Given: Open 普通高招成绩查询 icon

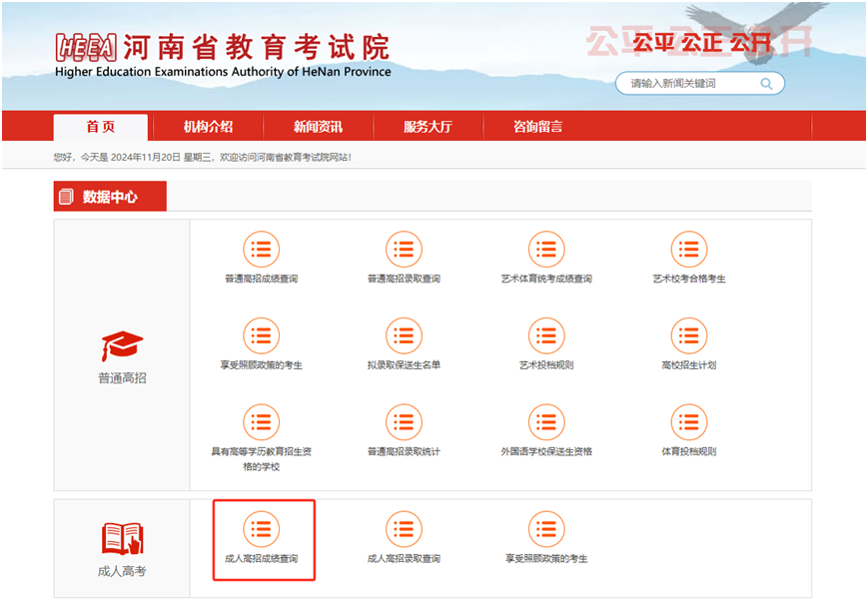Looking at the screenshot, I should [x=261, y=250].
